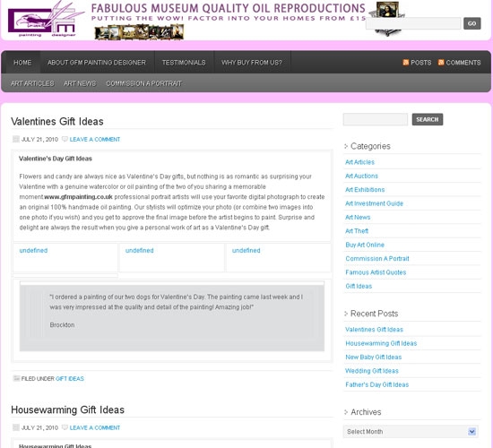The height and width of the screenshot is (448, 493).
Task: Click the Comments RSS feed icon
Action: (x=441, y=62)
